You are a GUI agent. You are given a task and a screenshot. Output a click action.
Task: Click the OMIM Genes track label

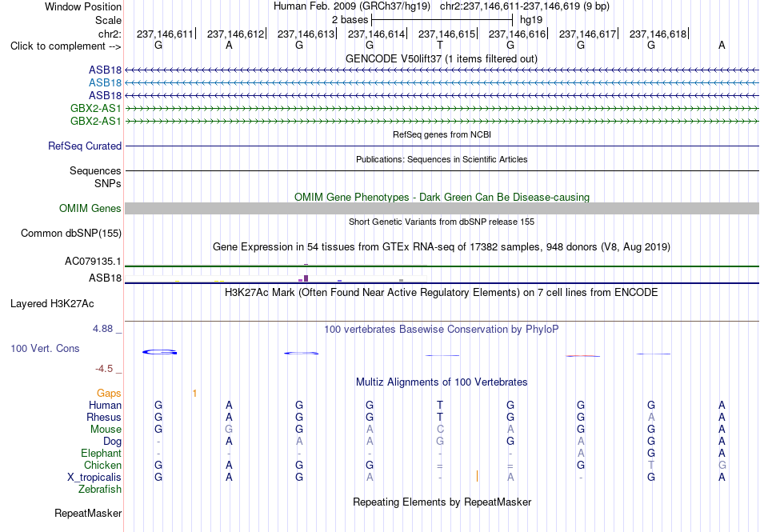[x=90, y=208]
